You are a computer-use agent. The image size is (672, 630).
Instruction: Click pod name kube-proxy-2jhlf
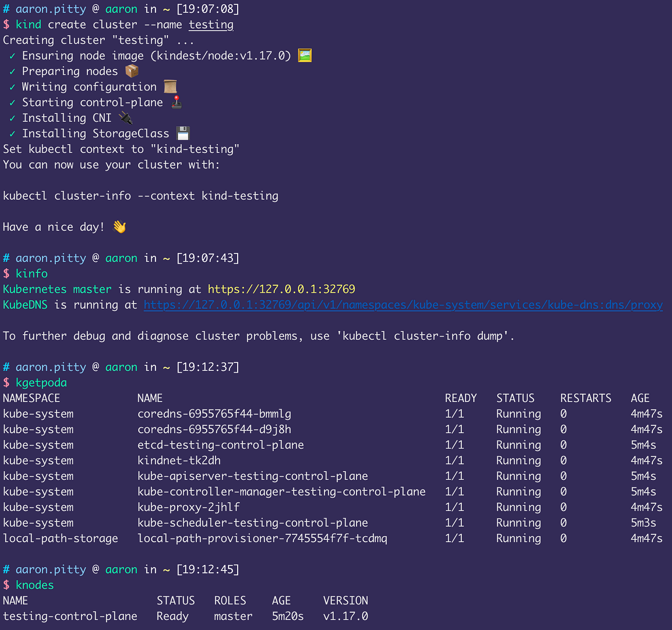(x=189, y=507)
